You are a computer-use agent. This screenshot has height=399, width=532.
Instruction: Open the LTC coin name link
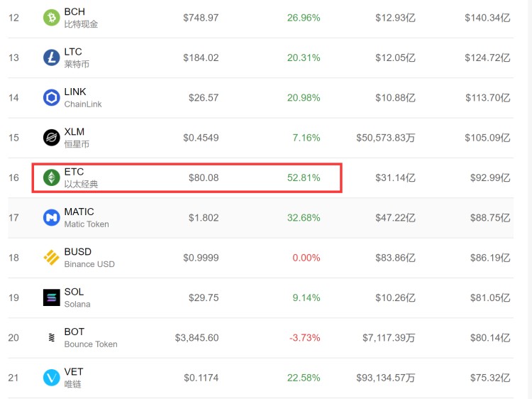(73, 52)
